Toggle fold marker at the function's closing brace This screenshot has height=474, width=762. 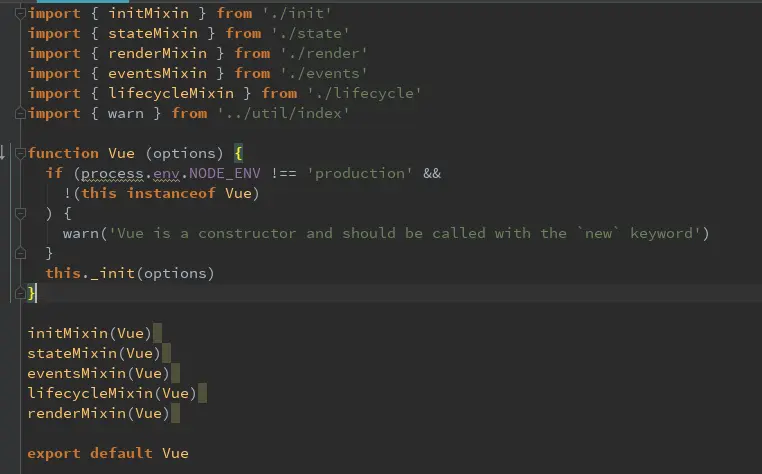(x=20, y=293)
